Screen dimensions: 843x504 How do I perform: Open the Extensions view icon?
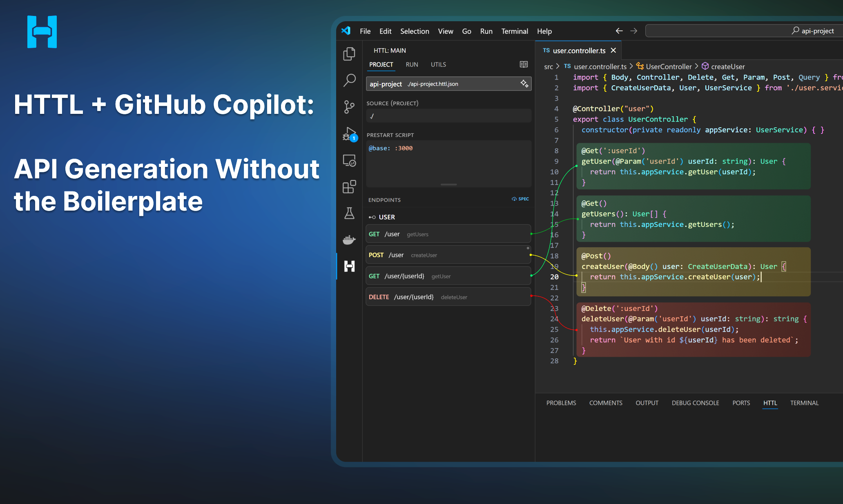tap(349, 187)
